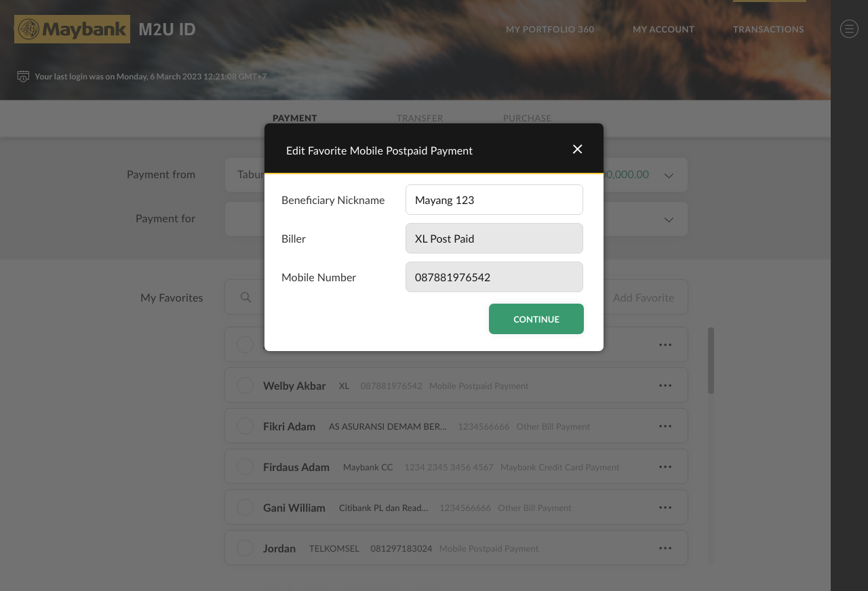Switch to the TRANSFER tab
The height and width of the screenshot is (591, 868).
pos(420,118)
